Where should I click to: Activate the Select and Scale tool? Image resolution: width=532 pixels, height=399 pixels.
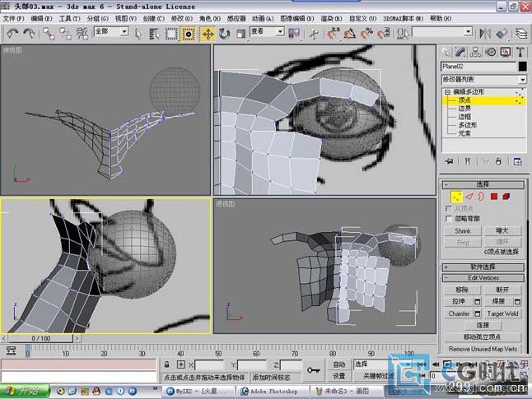point(240,34)
